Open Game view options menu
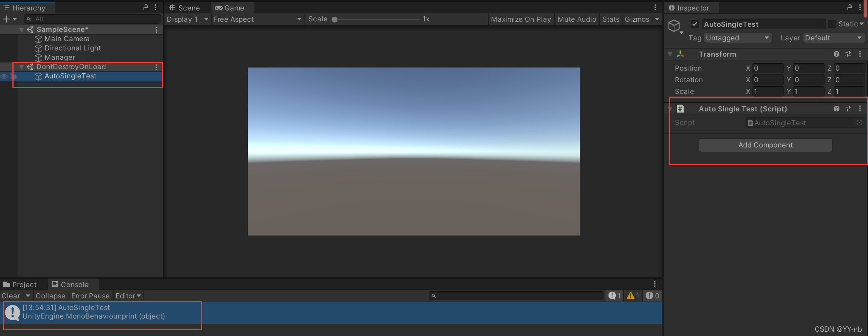The height and width of the screenshot is (336, 868). click(655, 7)
